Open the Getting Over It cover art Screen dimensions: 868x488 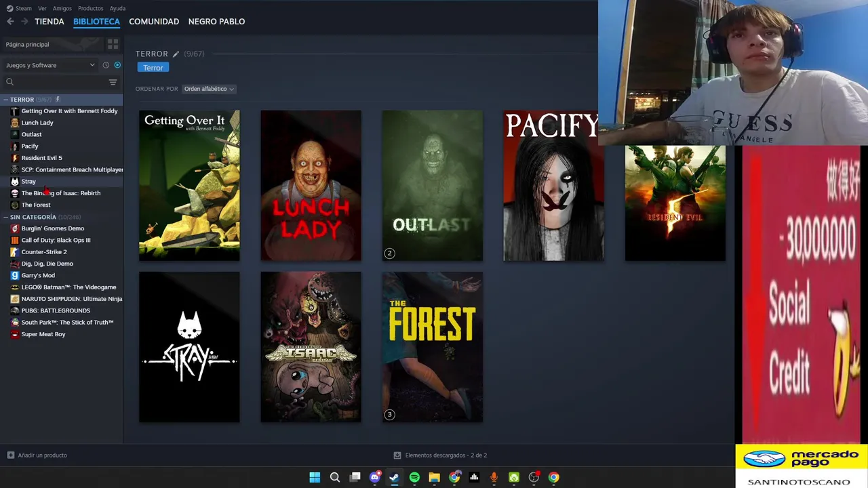pos(189,185)
